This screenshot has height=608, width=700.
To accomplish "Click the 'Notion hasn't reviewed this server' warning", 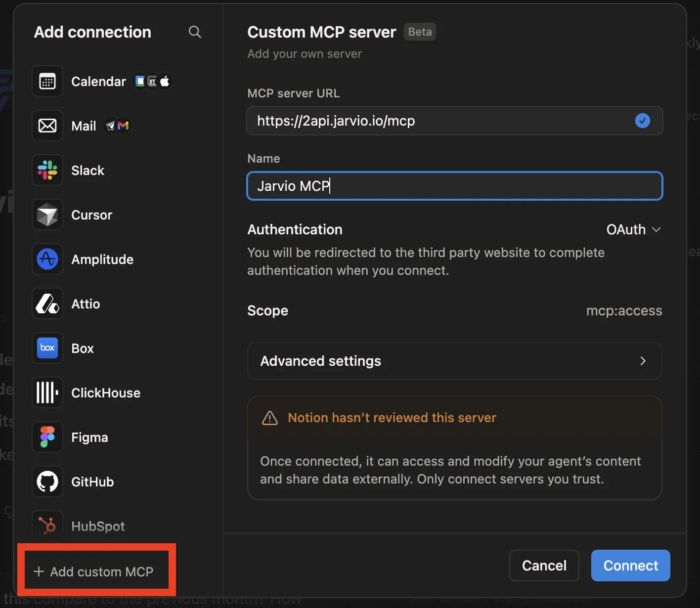I will (x=392, y=418).
